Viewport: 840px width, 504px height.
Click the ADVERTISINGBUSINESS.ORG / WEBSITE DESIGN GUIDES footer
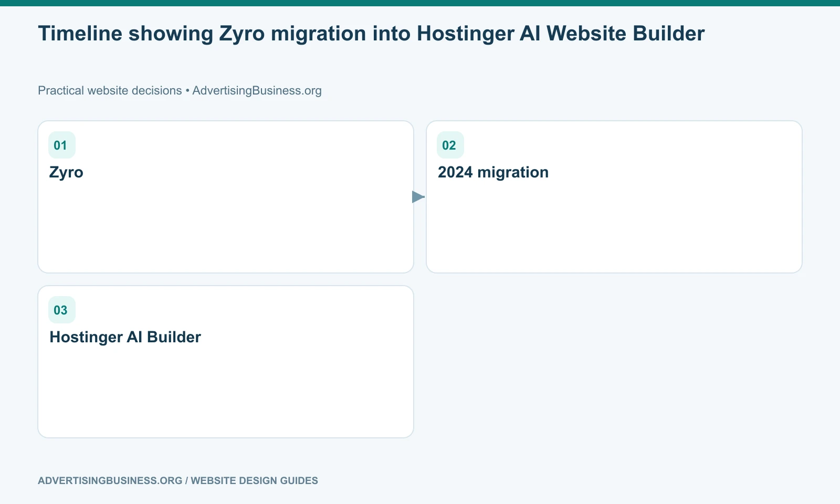pos(178,480)
